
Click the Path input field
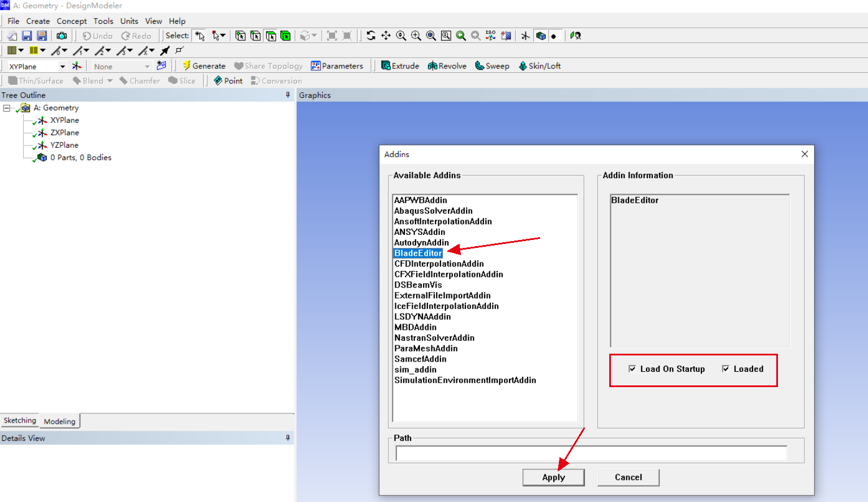pos(591,453)
